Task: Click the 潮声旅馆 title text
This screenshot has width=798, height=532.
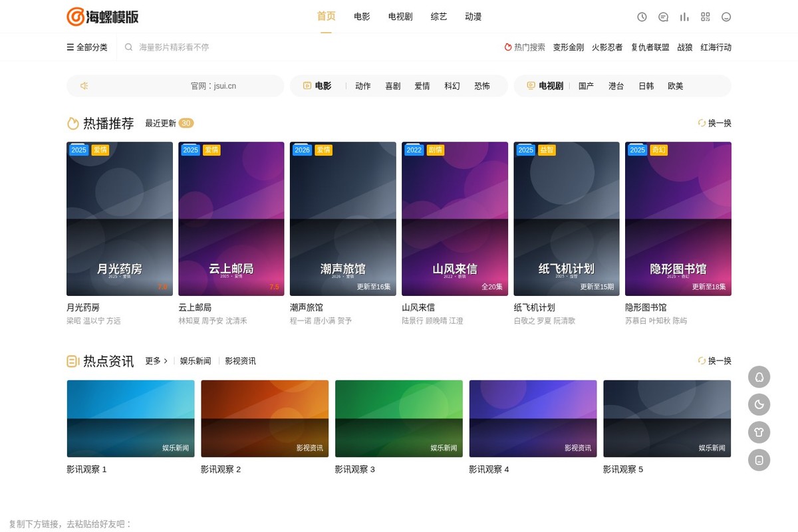Action: click(307, 307)
